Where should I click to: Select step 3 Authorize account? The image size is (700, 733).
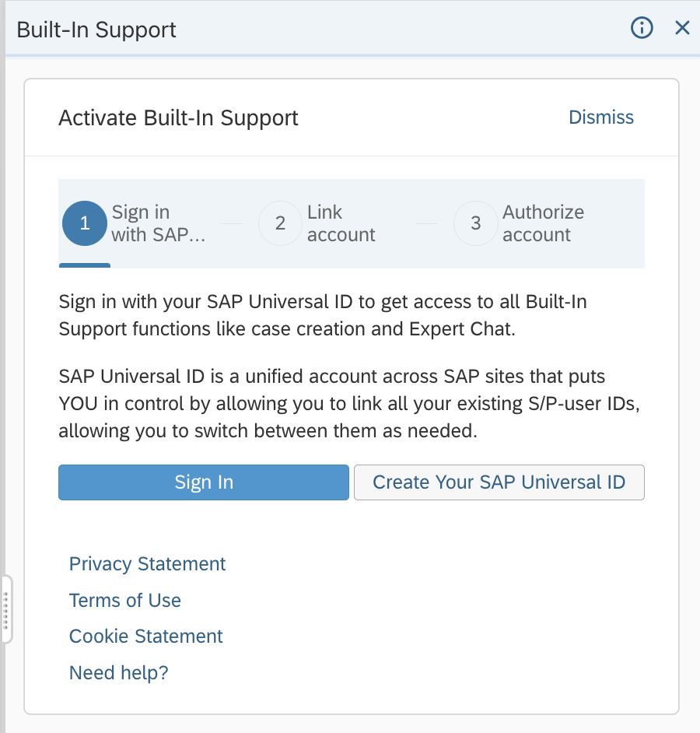519,223
